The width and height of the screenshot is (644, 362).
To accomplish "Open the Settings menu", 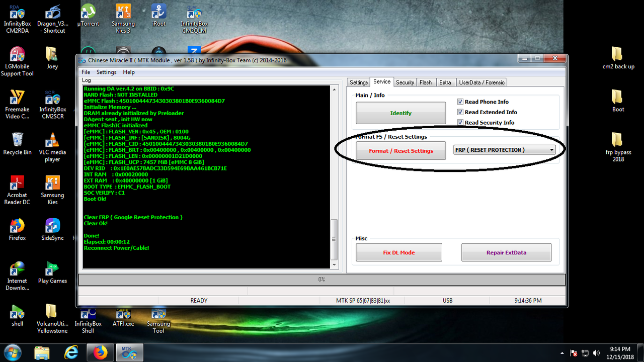I will tap(106, 72).
